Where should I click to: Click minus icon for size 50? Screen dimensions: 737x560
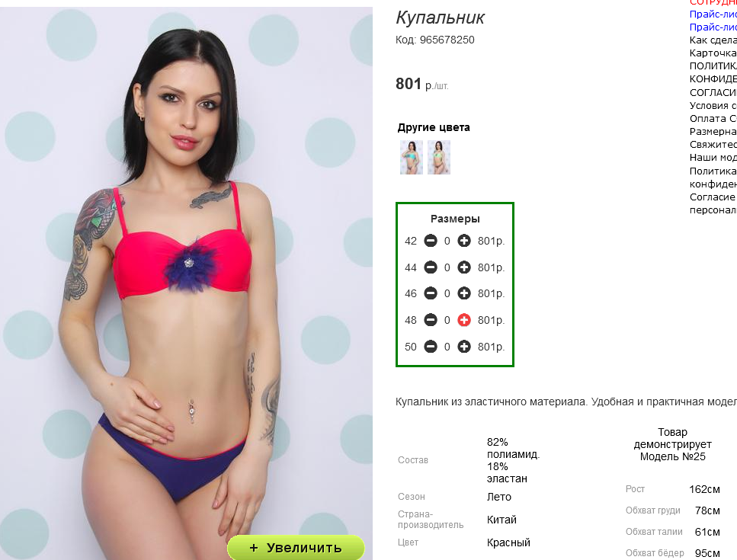click(x=431, y=347)
